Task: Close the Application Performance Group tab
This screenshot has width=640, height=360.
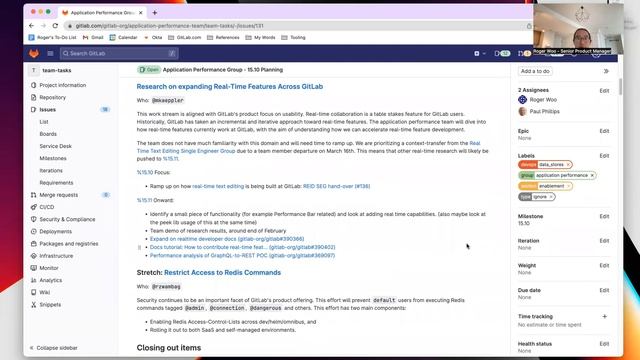Action: [x=141, y=13]
